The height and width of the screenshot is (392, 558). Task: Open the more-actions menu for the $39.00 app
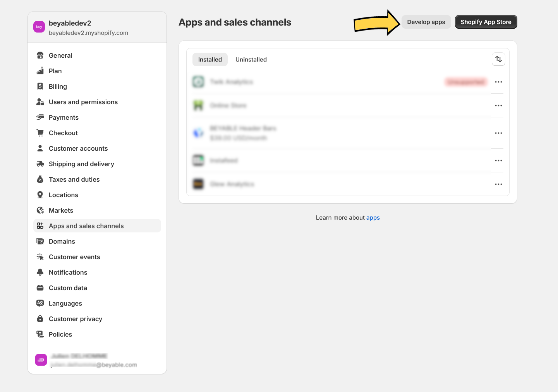click(498, 133)
